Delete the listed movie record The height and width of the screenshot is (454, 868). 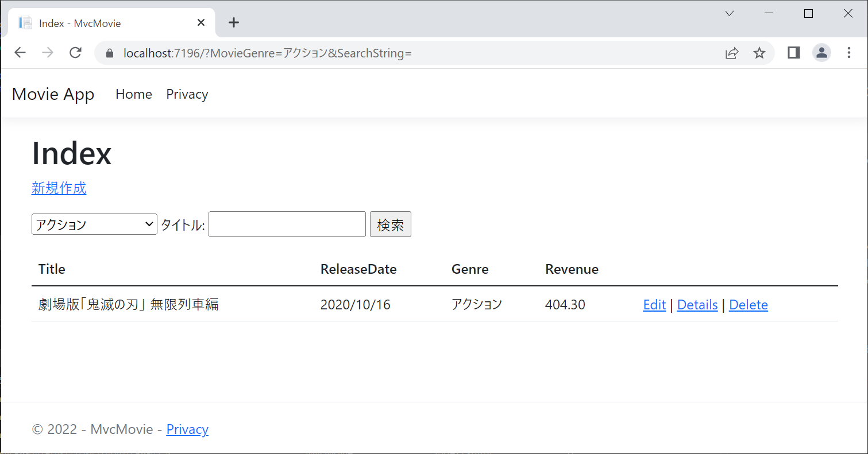(748, 305)
